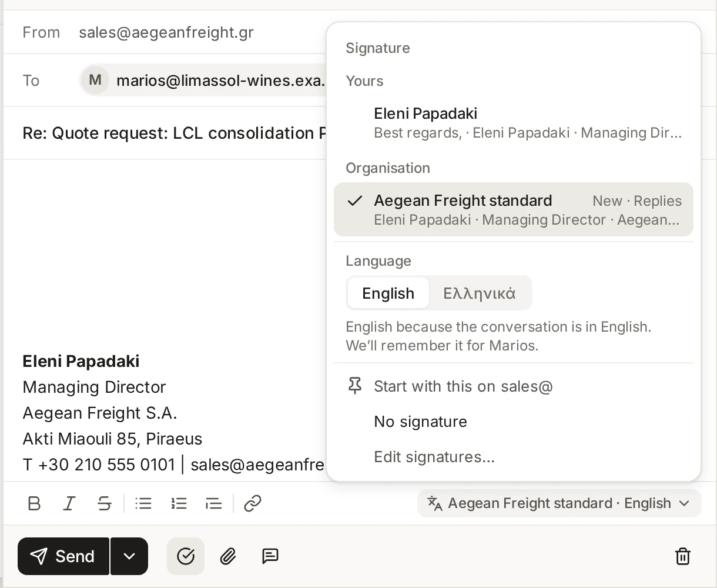Choose No signature
Screen dimensions: 717x588
pos(514,422)
